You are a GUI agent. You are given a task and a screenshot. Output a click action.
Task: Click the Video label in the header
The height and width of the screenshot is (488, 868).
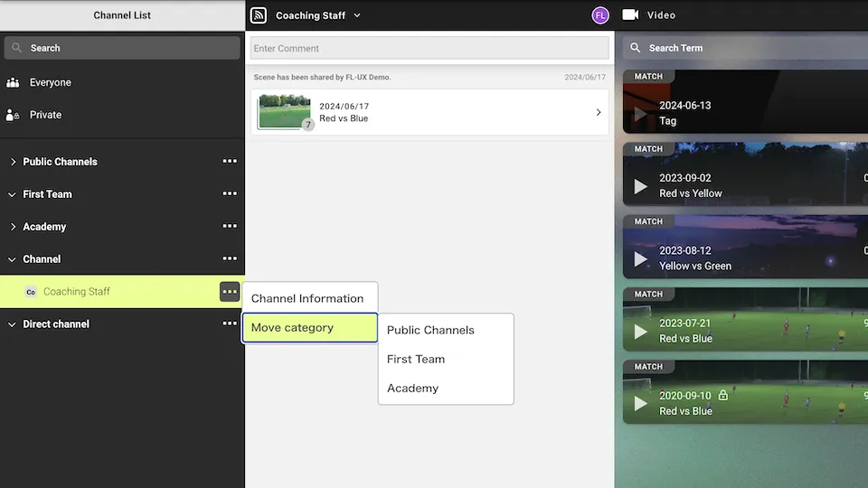point(662,15)
